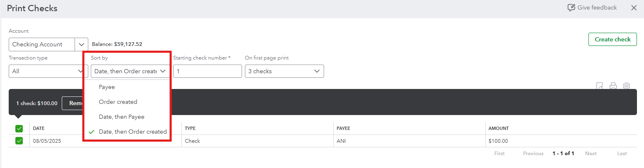Pick Date, then Order created option
Screen dimensions: 644x168
tap(133, 132)
